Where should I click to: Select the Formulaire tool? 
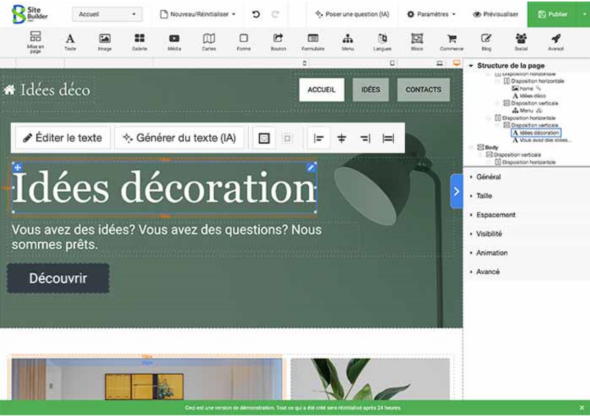pos(313,42)
